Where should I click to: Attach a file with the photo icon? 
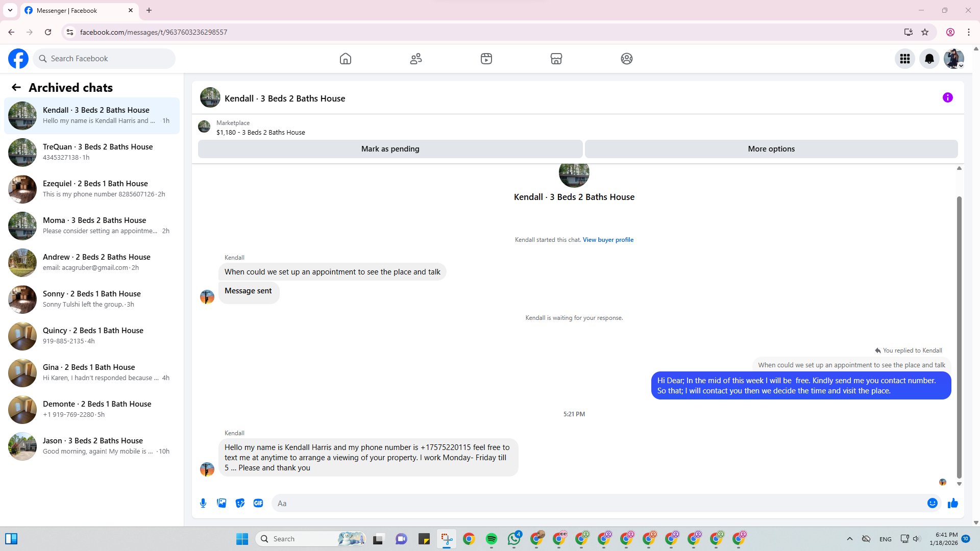tap(222, 503)
